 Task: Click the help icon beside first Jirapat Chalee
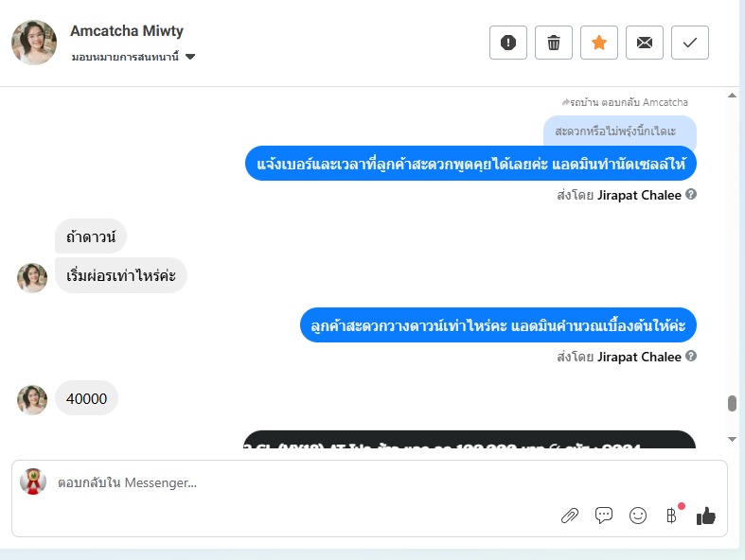pos(691,194)
